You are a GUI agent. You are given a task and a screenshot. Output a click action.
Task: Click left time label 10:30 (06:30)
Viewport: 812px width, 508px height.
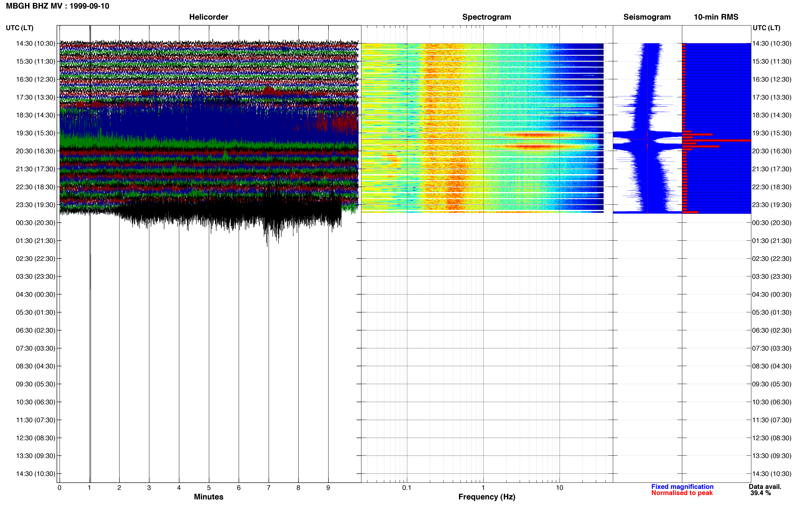36,402
